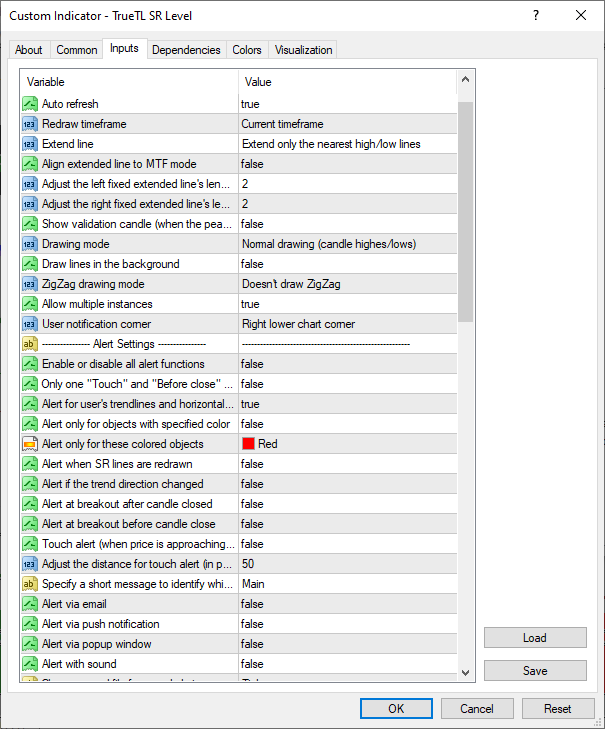Click the Redraw timeframe integer icon
Image resolution: width=605 pixels, height=729 pixels.
click(x=30, y=124)
